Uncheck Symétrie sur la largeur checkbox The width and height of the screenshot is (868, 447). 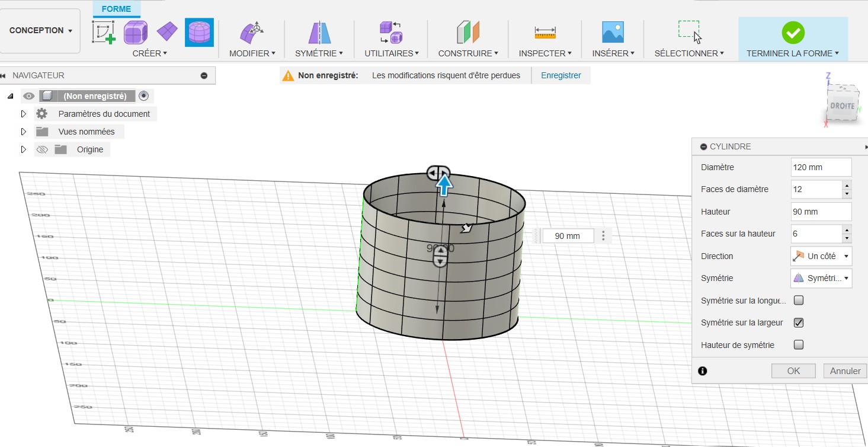click(799, 323)
